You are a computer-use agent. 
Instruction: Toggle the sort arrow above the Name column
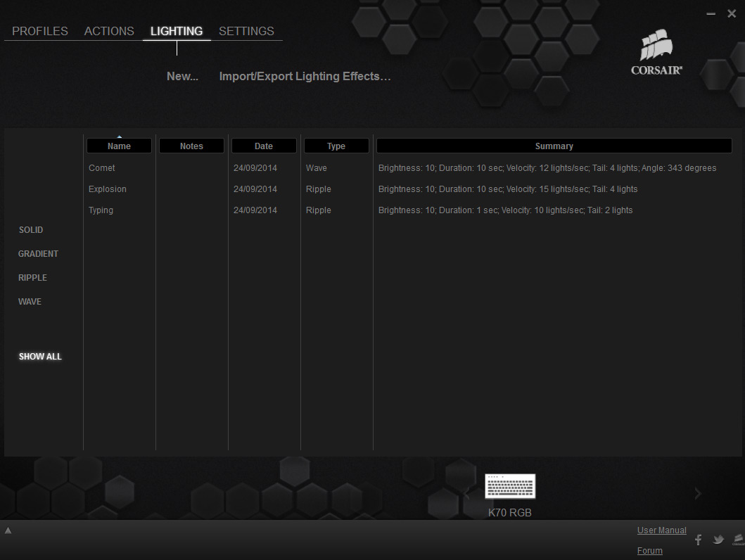[x=120, y=136]
